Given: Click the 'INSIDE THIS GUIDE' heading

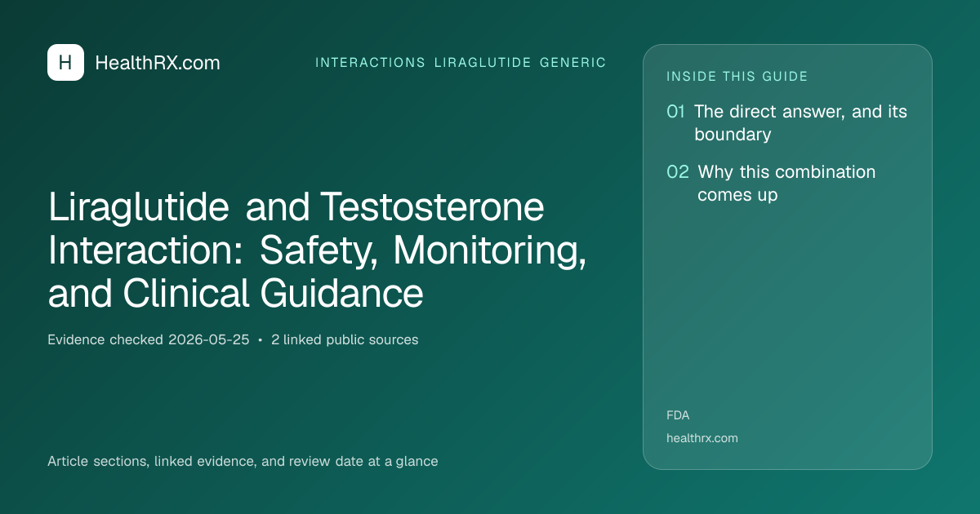Looking at the screenshot, I should [x=737, y=77].
